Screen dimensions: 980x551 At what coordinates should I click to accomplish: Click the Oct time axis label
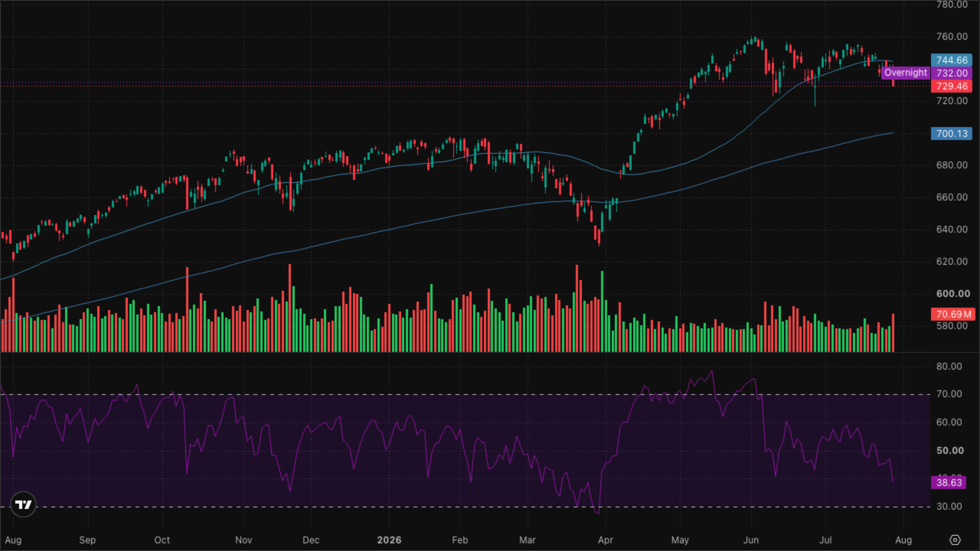click(162, 540)
